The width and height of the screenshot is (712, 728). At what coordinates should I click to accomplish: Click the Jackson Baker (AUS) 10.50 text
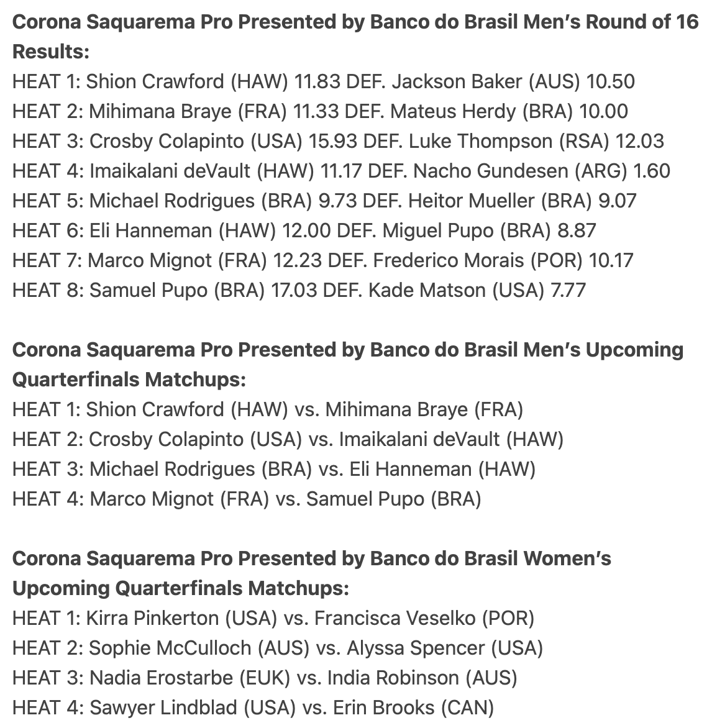(513, 82)
